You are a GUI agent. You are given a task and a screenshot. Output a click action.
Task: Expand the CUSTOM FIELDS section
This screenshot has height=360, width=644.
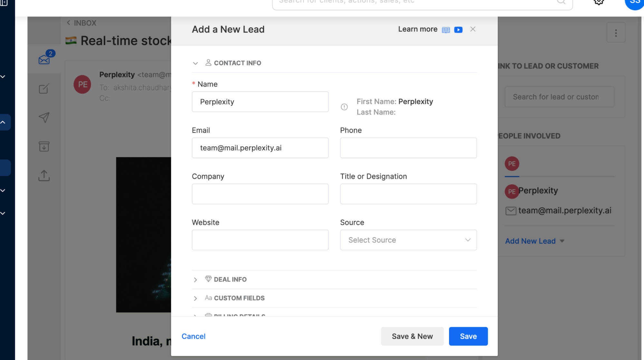[195, 298]
